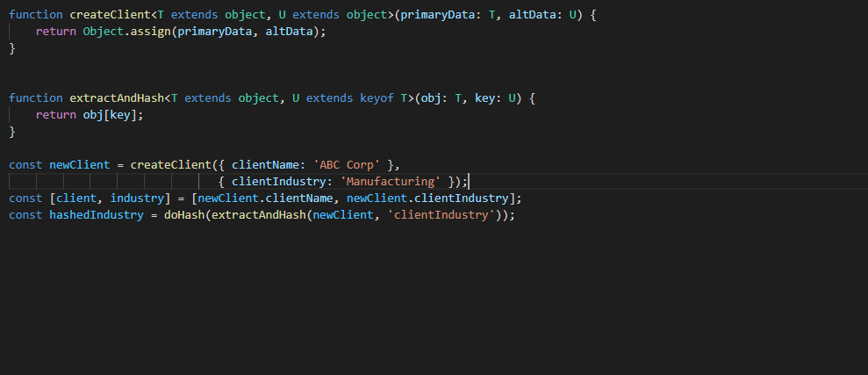Click the createClient call after the equals sign
868x375 pixels.
click(x=171, y=164)
